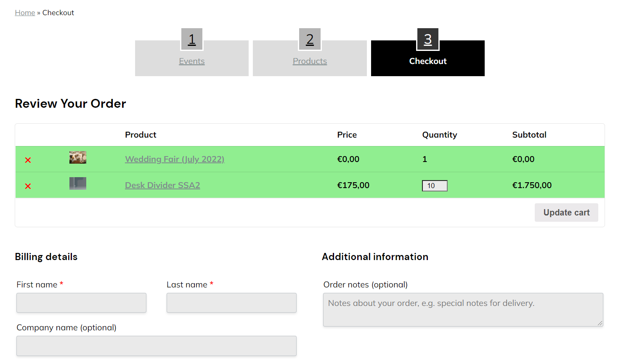Switch to the Products step tab
This screenshot has height=364, width=621.
[310, 61]
